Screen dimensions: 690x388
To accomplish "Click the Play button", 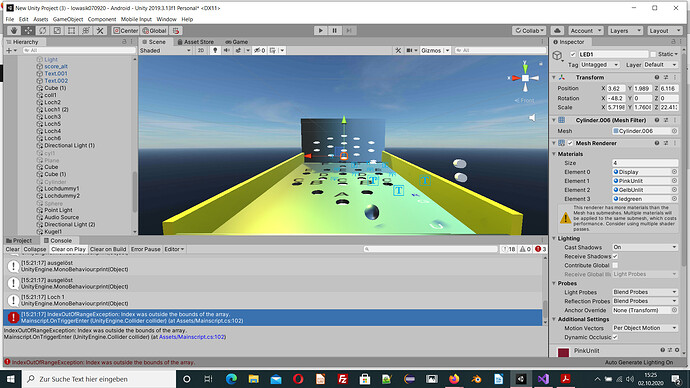I will (x=320, y=30).
